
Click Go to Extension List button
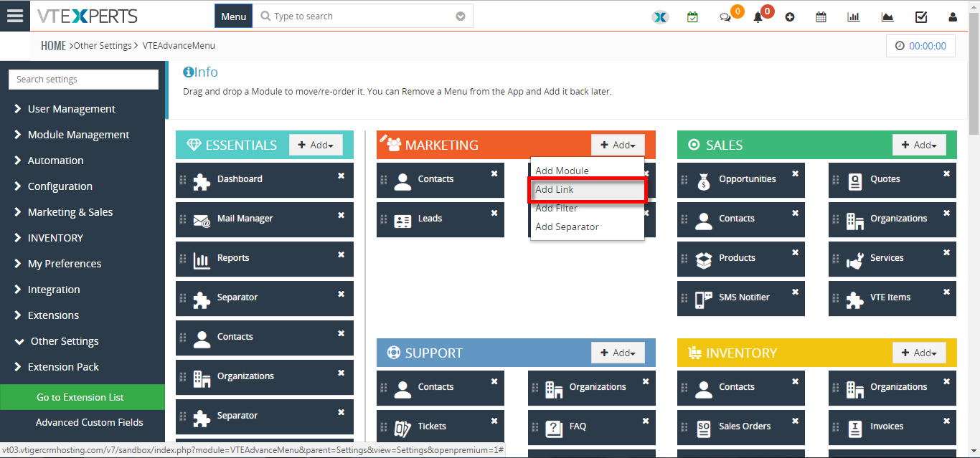point(83,397)
